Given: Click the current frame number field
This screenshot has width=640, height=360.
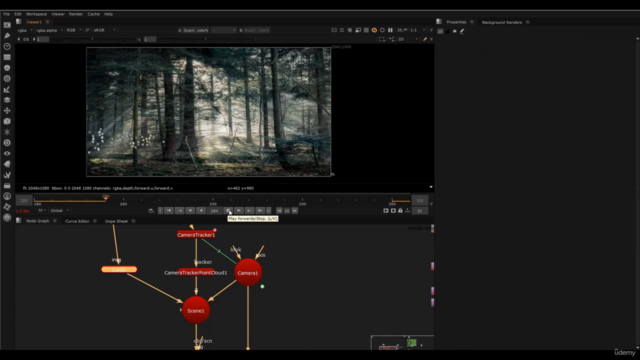Looking at the screenshot, I should click(214, 211).
